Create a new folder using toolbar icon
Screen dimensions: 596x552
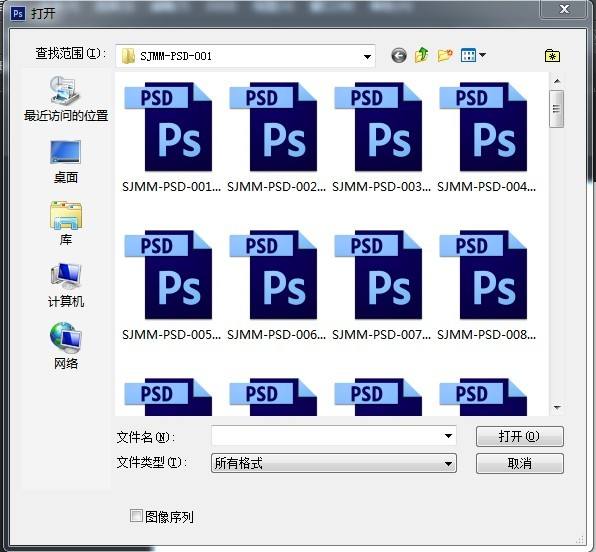click(x=445, y=55)
